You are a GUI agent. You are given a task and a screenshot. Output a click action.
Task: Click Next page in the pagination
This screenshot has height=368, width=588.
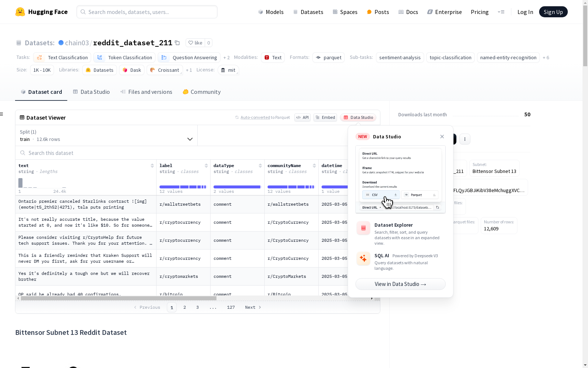tap(253, 307)
